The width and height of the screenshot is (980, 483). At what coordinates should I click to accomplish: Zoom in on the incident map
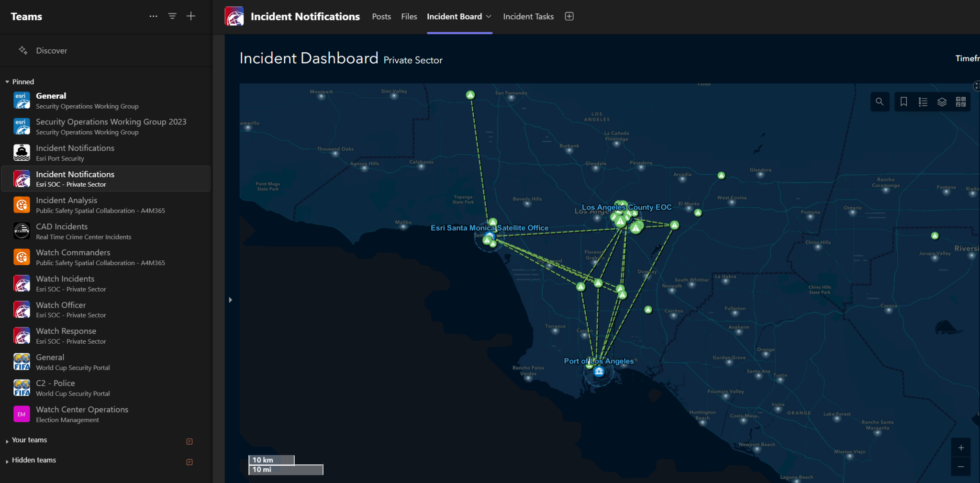tap(961, 448)
